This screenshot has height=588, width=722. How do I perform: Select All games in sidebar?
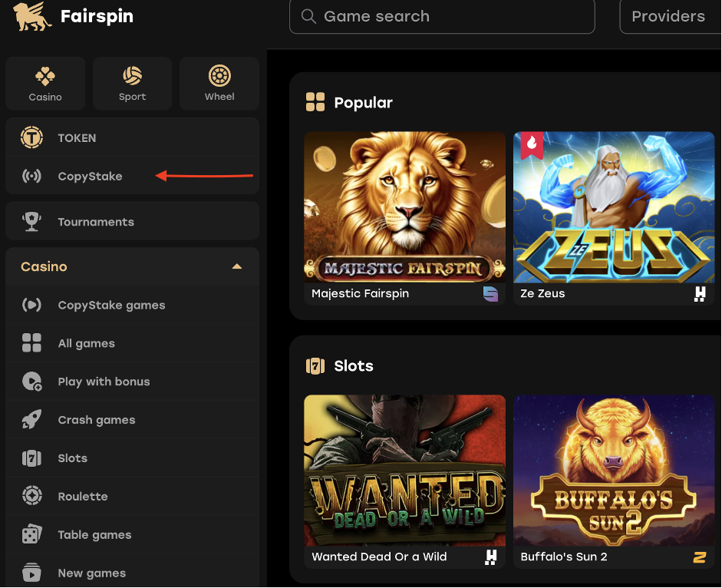[87, 343]
